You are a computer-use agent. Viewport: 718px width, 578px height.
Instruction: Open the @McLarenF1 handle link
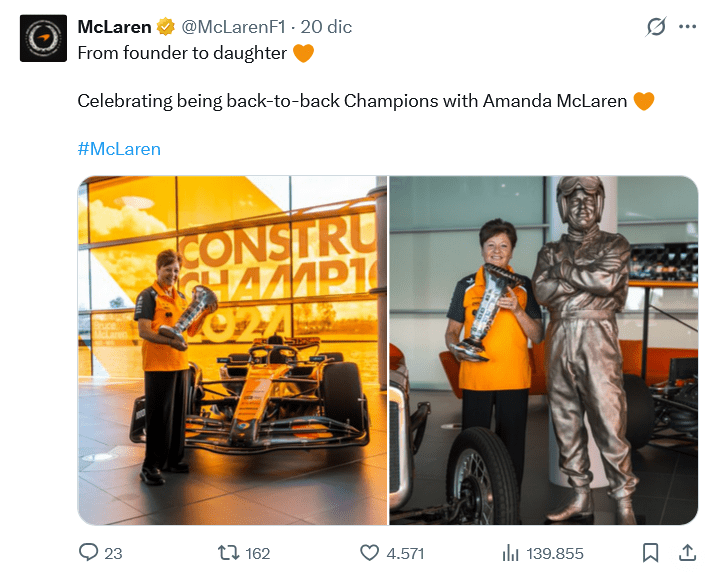(234, 27)
